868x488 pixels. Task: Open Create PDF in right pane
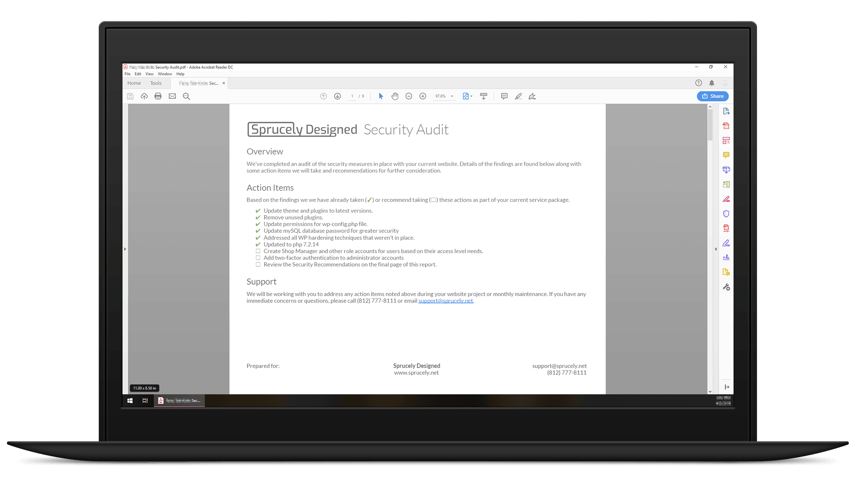pyautogui.click(x=726, y=126)
